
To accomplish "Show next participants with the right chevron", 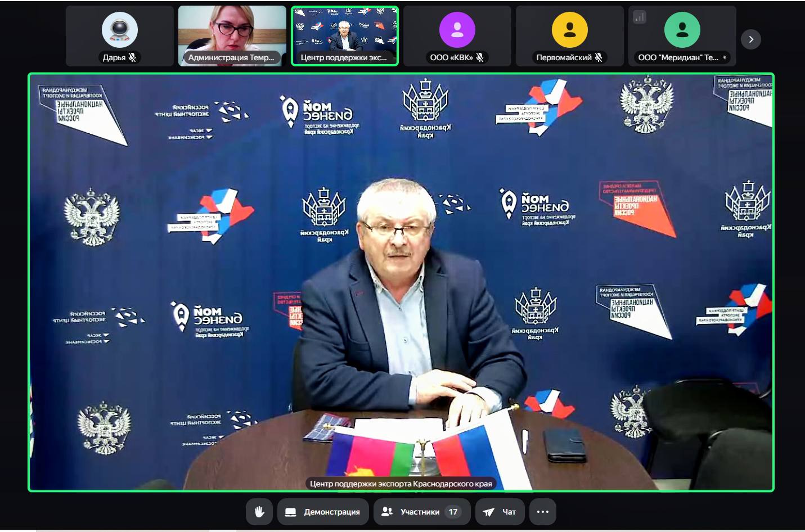I will tap(750, 39).
